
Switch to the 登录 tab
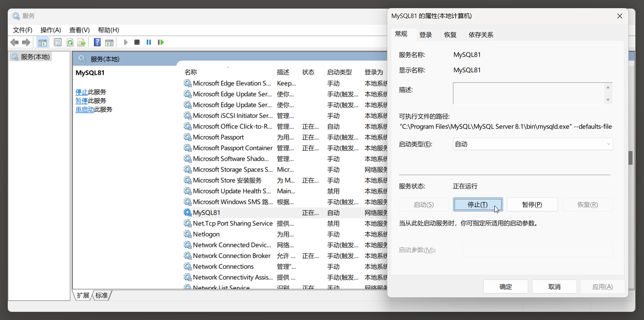tap(426, 35)
